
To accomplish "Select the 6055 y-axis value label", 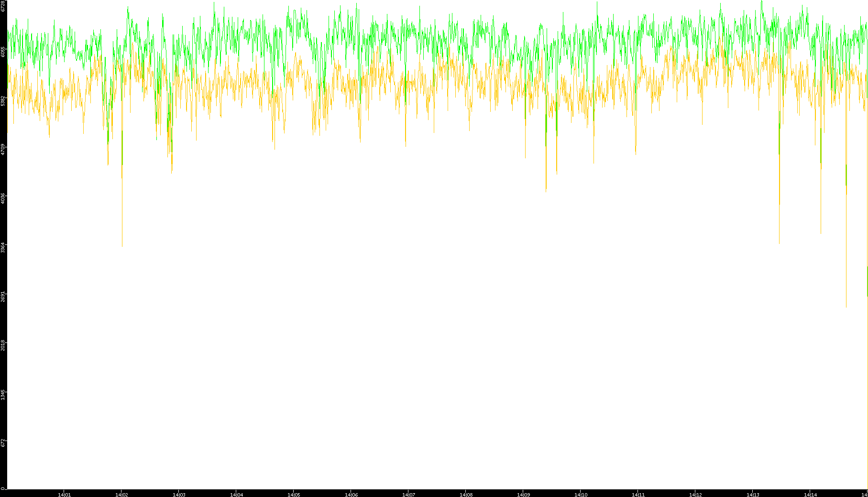I will (x=3, y=52).
